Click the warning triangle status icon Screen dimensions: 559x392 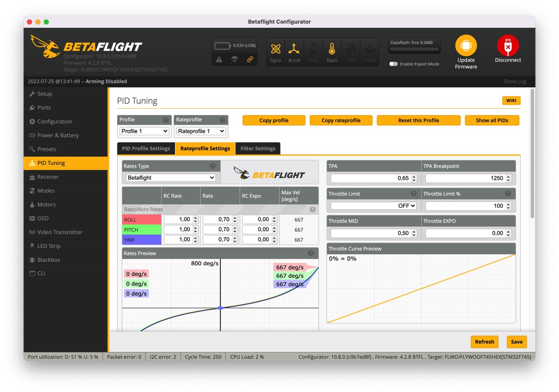click(x=219, y=59)
